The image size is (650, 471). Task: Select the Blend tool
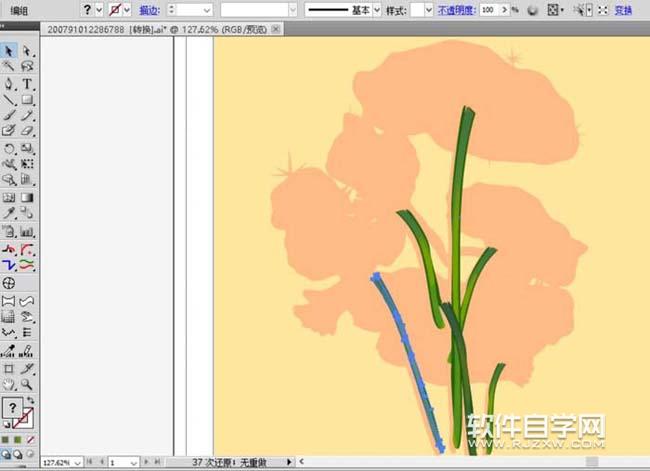click(x=27, y=213)
